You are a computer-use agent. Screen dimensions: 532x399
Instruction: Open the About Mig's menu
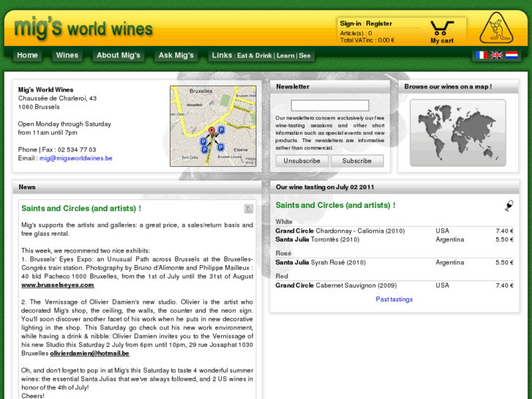coord(119,56)
